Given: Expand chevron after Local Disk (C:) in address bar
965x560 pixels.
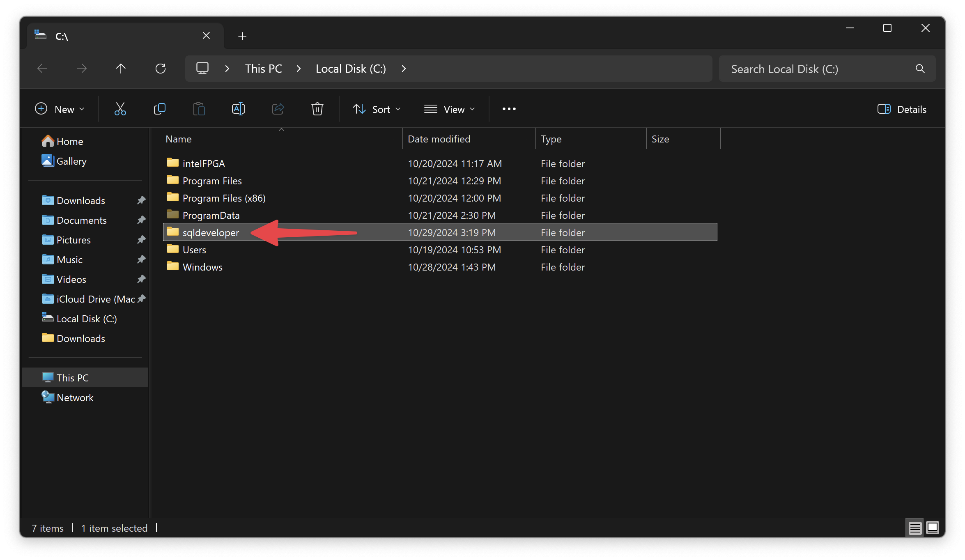Looking at the screenshot, I should tap(404, 69).
